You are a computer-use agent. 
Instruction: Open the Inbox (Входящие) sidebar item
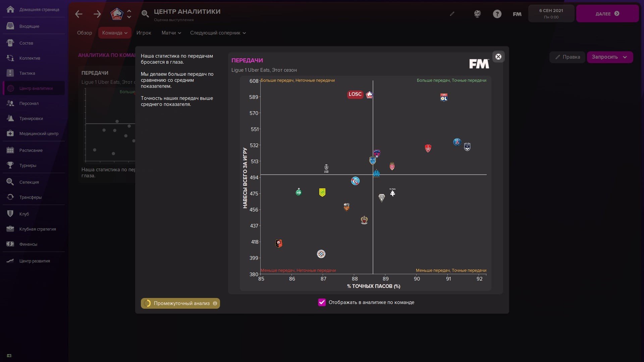point(29,26)
